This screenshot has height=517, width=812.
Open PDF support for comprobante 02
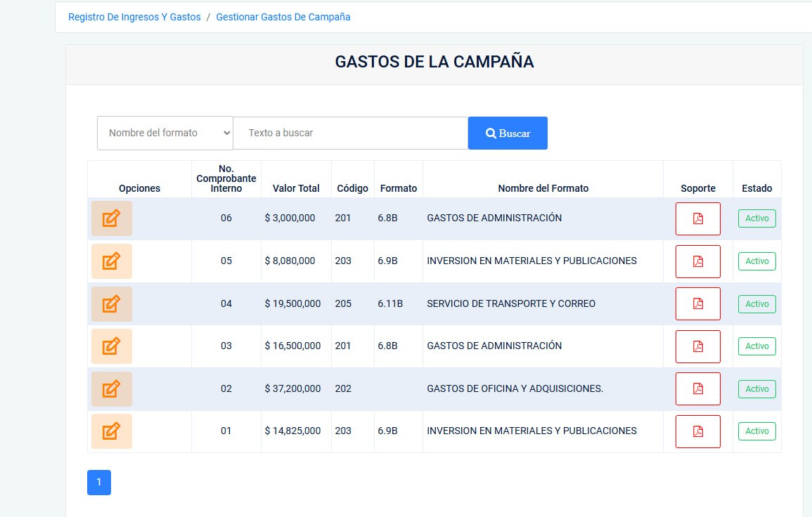point(697,388)
